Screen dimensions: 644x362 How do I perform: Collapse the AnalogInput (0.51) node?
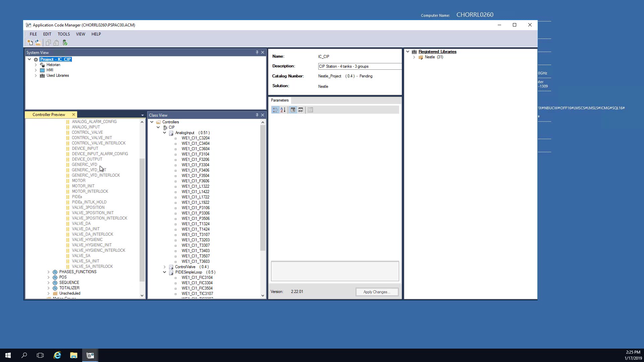tap(165, 133)
